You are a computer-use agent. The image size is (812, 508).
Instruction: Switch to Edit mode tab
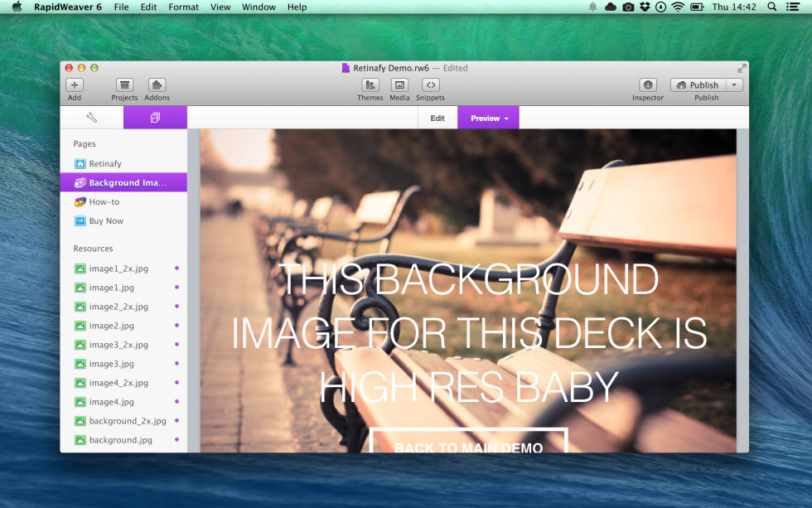437,118
